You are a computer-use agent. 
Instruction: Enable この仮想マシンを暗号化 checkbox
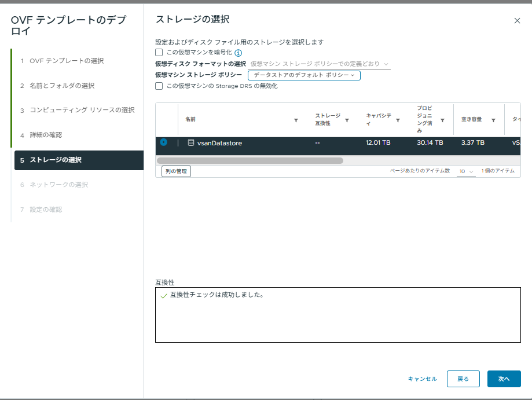coord(159,52)
